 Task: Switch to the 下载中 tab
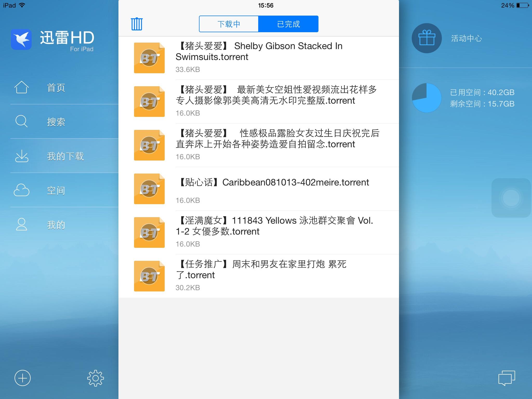229,24
